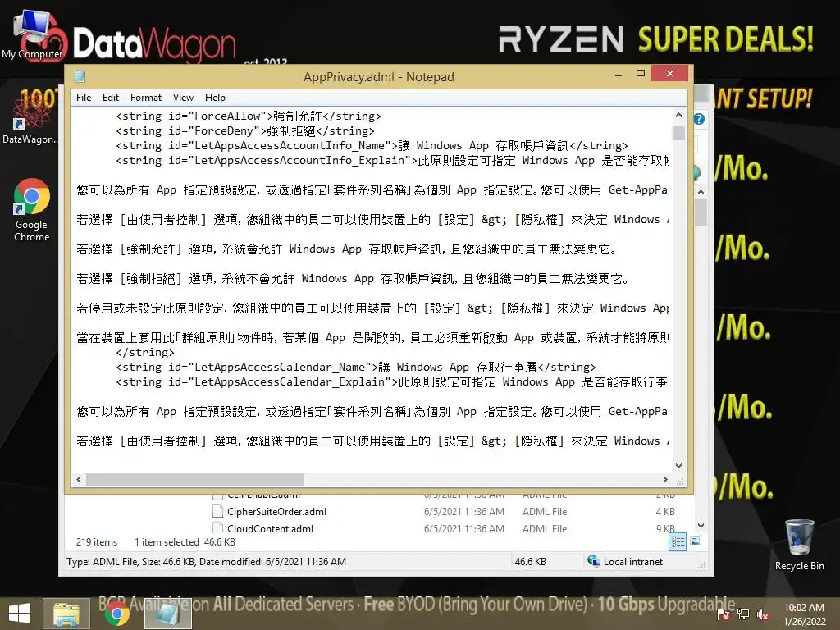Image resolution: width=840 pixels, height=630 pixels.
Task: Click the CipherSuiteOrder.adml file icon
Action: (x=217, y=512)
